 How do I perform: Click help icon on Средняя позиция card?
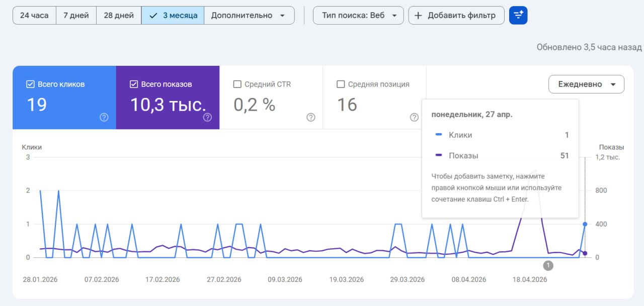coord(414,117)
